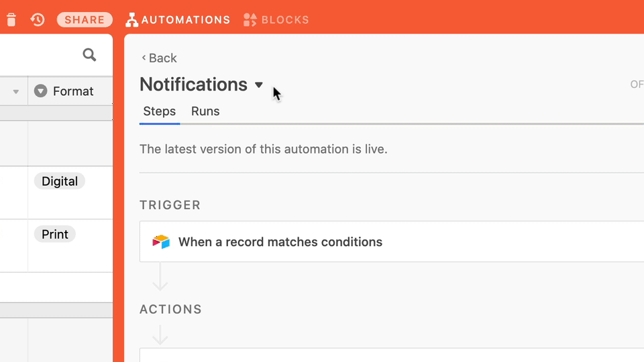
Task: Toggle the automation OFF switch label
Action: coord(637,84)
